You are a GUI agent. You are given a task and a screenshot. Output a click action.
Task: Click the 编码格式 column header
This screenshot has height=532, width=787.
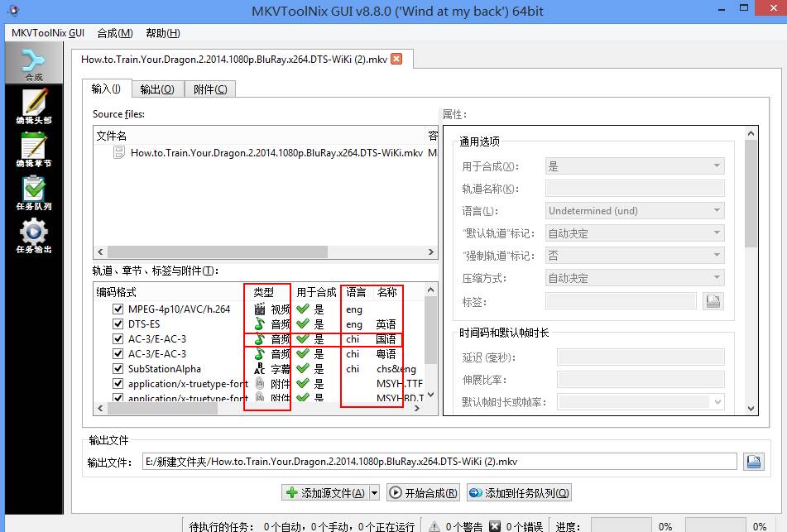(x=169, y=291)
